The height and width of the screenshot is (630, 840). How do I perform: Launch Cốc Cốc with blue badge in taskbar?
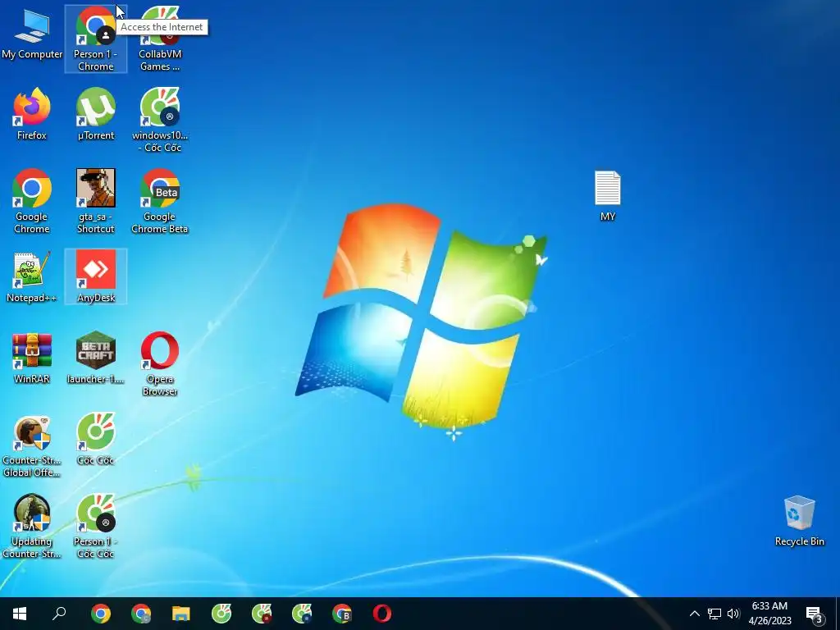click(x=302, y=614)
